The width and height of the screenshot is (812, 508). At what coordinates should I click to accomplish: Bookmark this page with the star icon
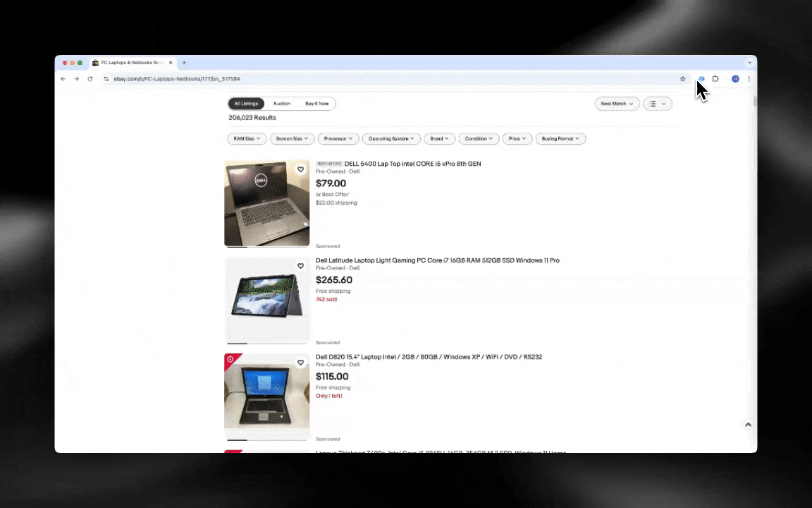(x=682, y=79)
